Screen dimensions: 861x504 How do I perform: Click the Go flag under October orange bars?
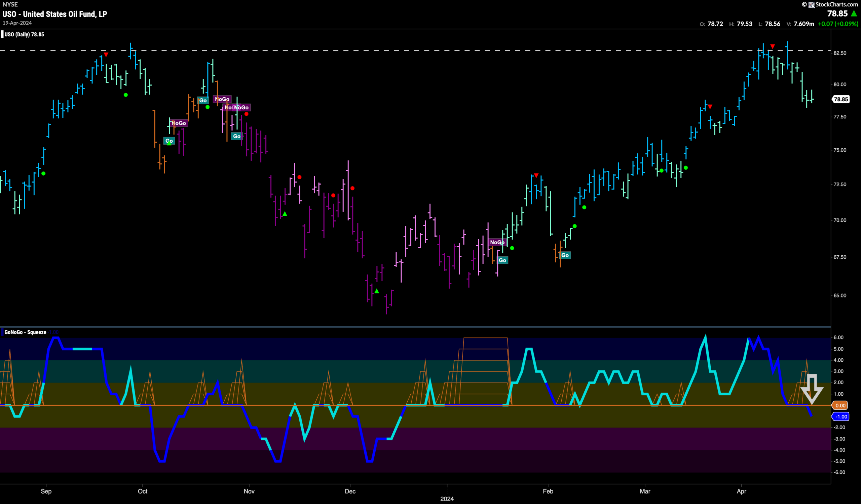[169, 141]
